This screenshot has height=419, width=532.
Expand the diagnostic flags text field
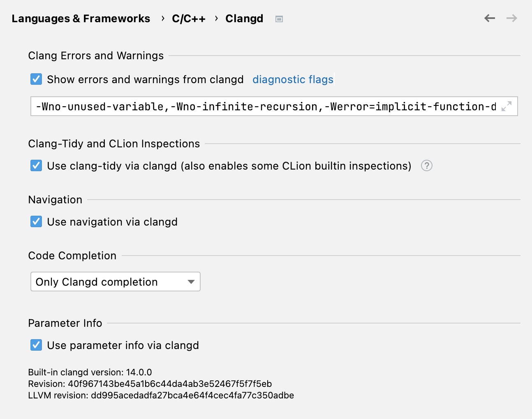pos(507,106)
